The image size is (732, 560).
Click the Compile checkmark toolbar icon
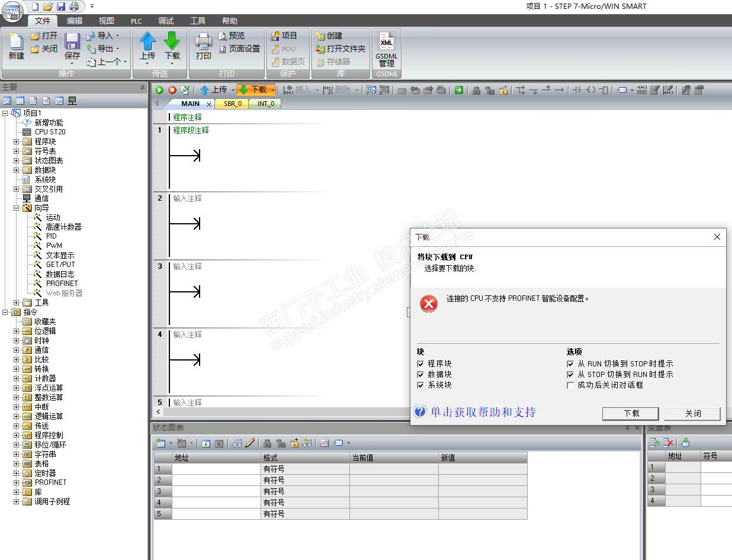pyautogui.click(x=185, y=90)
